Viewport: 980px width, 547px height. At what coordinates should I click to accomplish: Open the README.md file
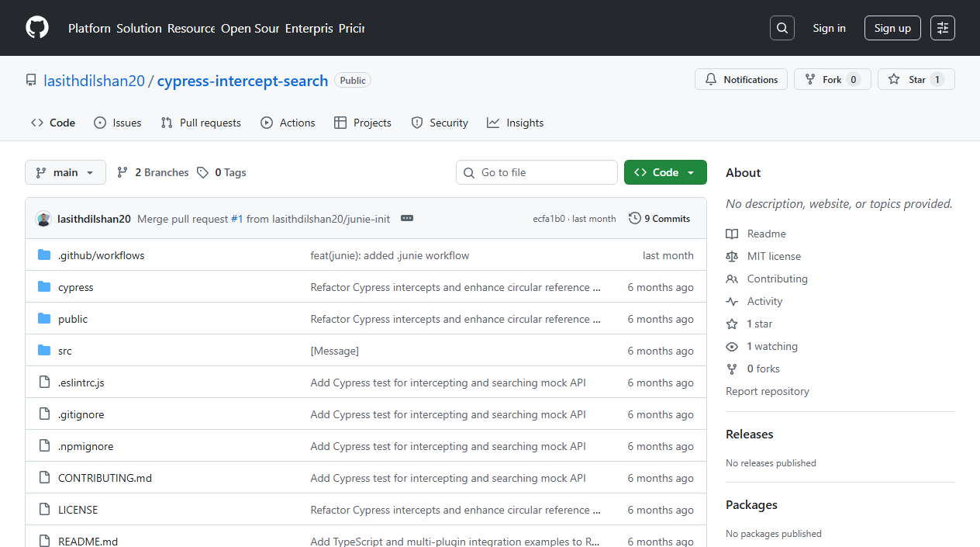[x=88, y=541]
